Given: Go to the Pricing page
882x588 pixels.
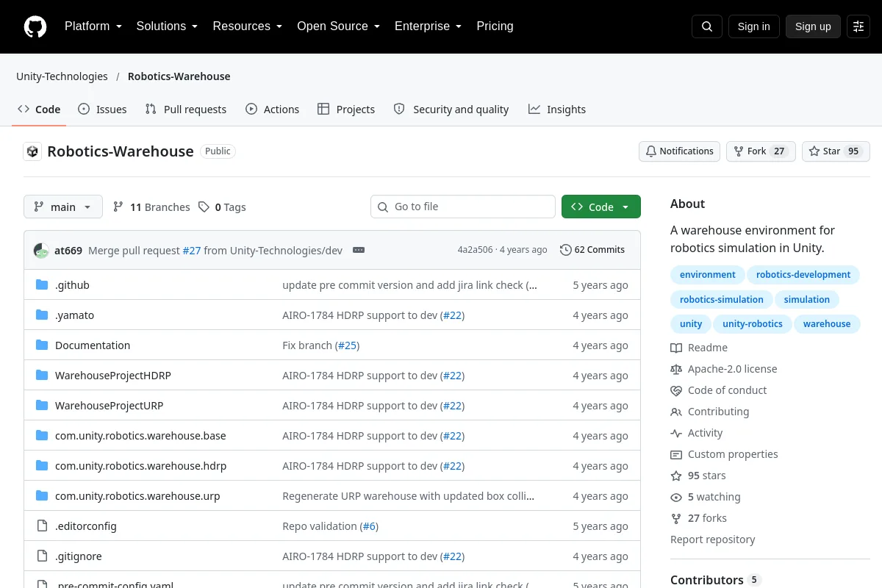Looking at the screenshot, I should 495,26.
